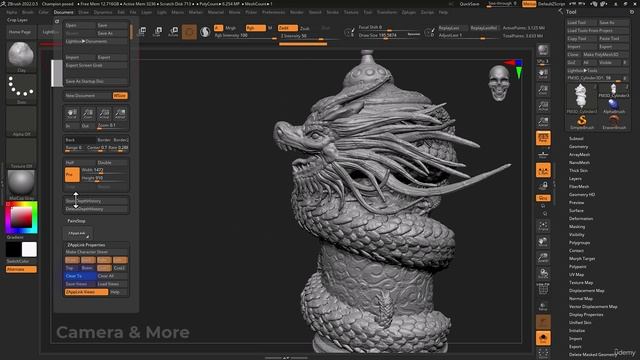Pick a hue in the color picker square

21,217
